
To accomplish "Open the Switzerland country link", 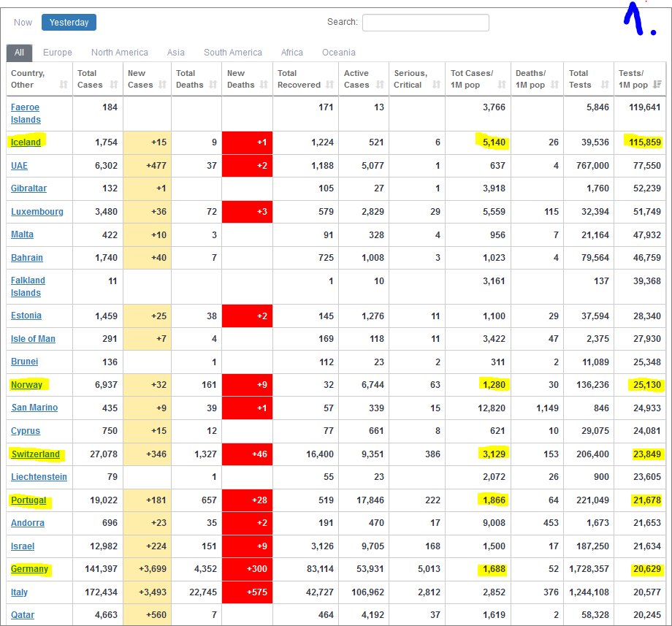I will point(35,454).
